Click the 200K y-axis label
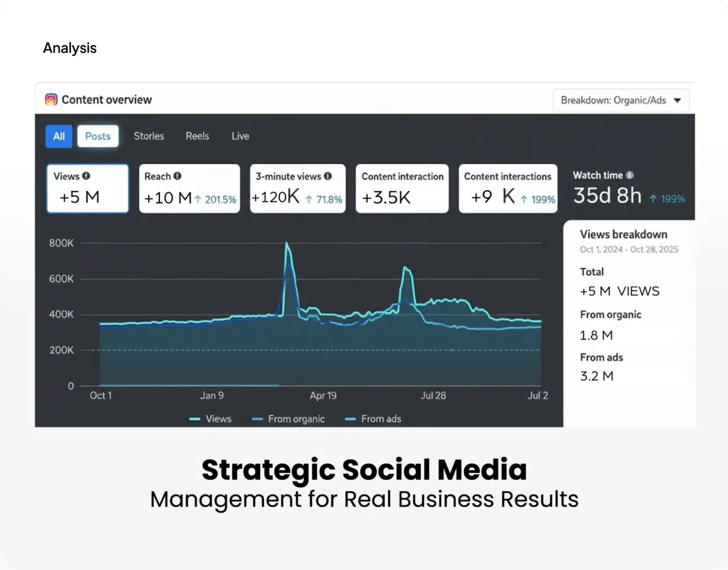 (61, 350)
